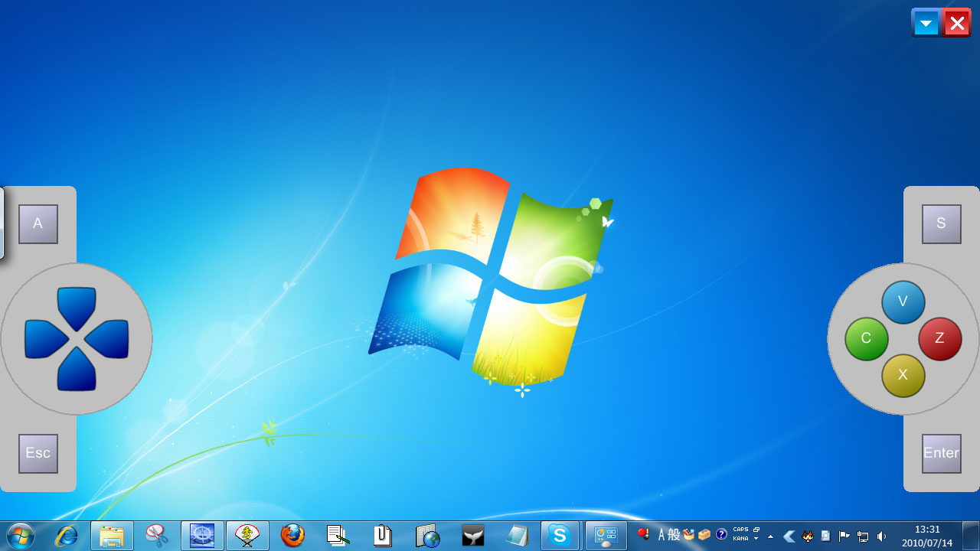Open the paperclip document app in taskbar
The image size is (980, 551).
pyautogui.click(x=383, y=536)
